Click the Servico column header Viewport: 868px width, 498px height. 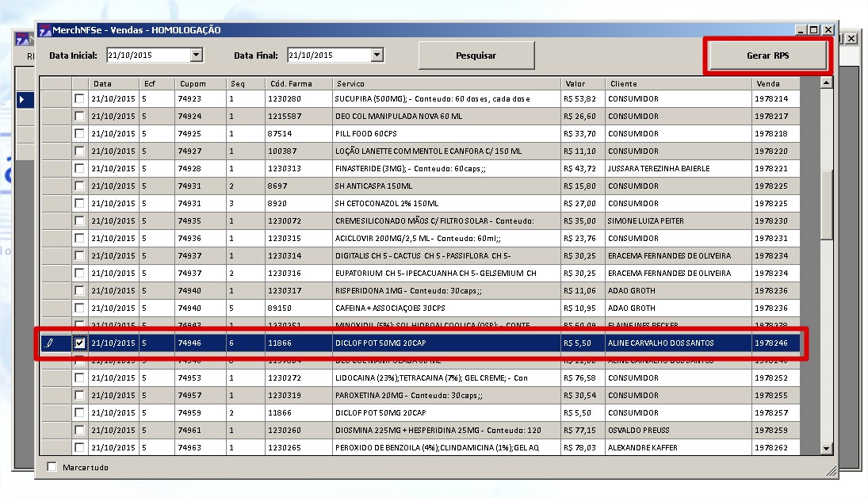446,83
